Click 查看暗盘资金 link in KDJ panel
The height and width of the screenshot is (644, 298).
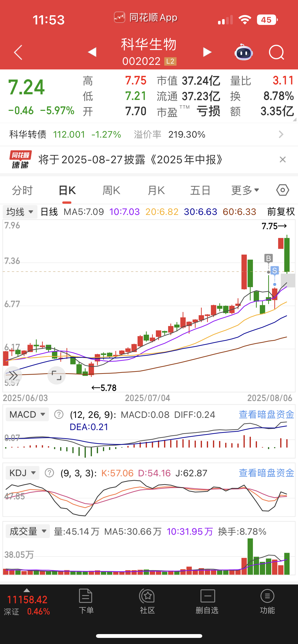266,473
